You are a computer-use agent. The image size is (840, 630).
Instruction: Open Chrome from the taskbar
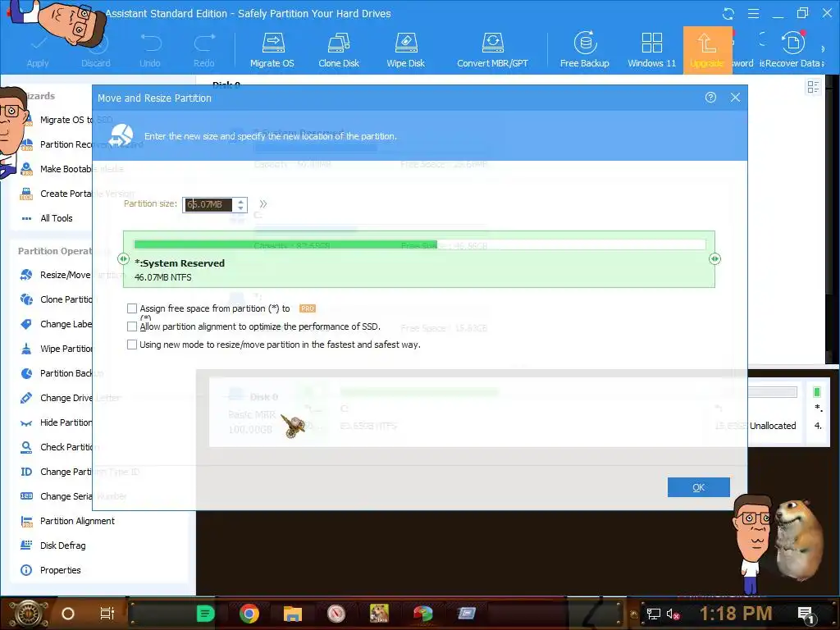(249, 614)
